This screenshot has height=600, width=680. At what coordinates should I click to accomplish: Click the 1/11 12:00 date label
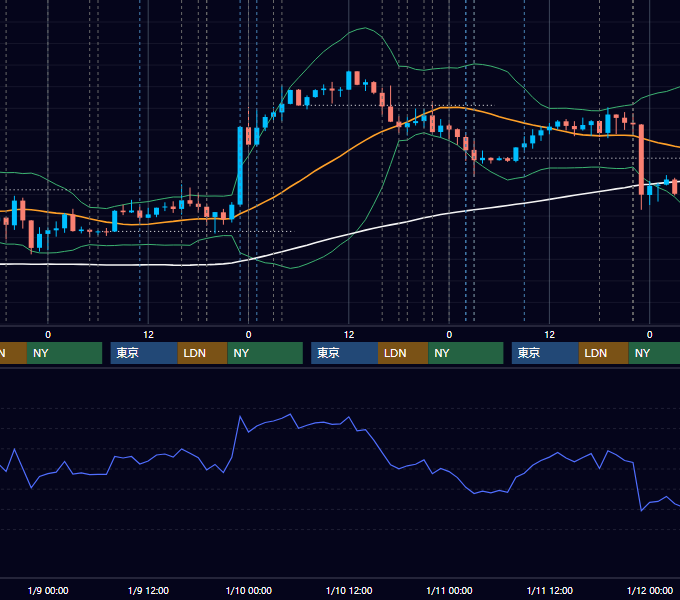coord(550,590)
